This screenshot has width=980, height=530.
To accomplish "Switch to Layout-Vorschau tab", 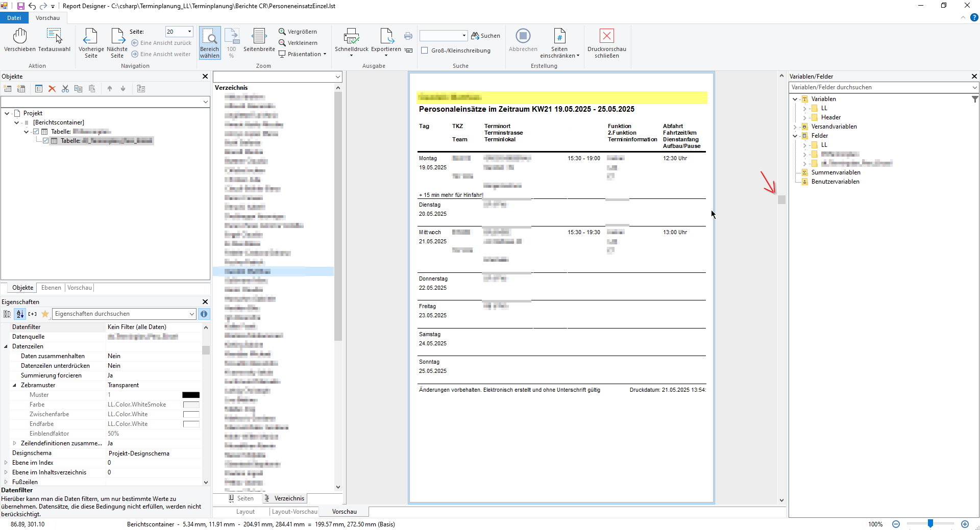I will 295,512.
